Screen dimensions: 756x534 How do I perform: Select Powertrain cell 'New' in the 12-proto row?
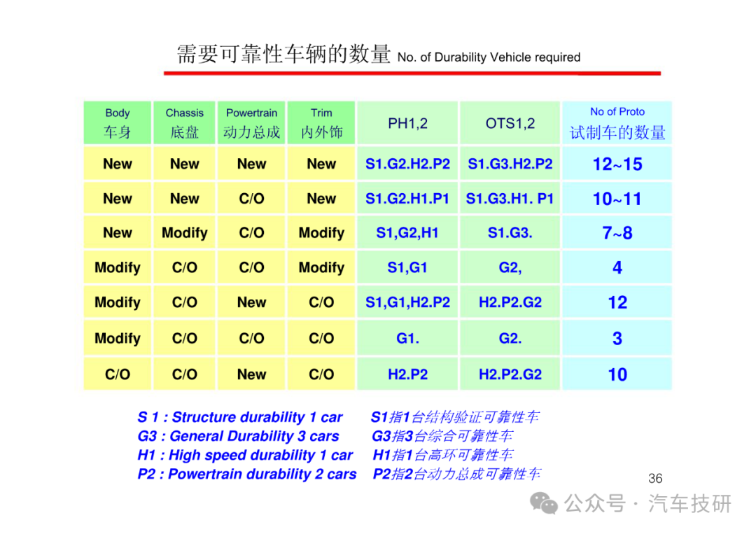(251, 302)
